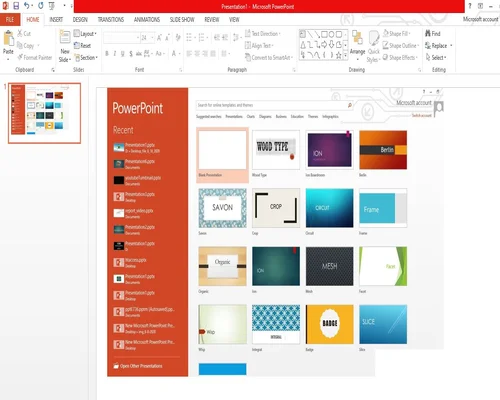The width and height of the screenshot is (500, 400).
Task: Click the Redo icon in title bar
Action: [x=41, y=6]
